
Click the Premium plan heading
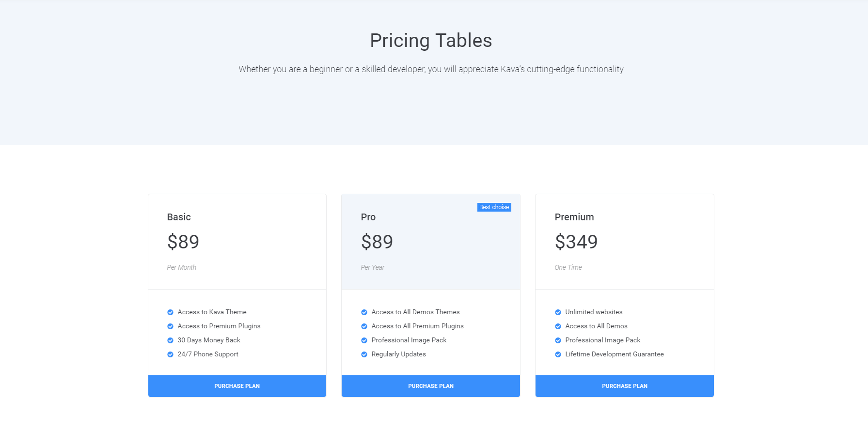coord(574,217)
